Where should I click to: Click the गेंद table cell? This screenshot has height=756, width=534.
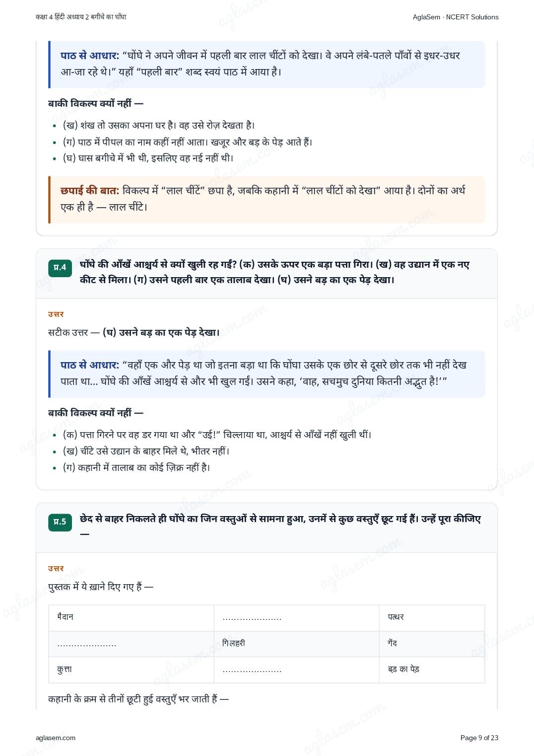(432, 644)
